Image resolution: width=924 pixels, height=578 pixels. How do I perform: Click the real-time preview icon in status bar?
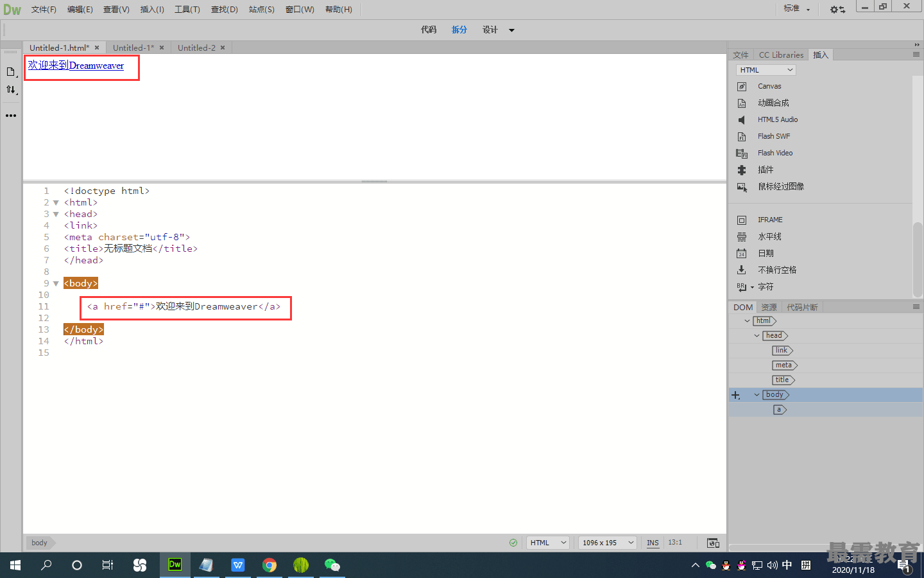coord(713,543)
